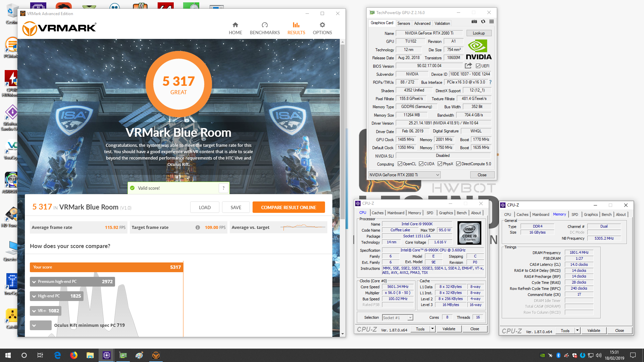Open VRMark OPTIONS gear
Screen dimensions: 644x362
click(x=322, y=28)
